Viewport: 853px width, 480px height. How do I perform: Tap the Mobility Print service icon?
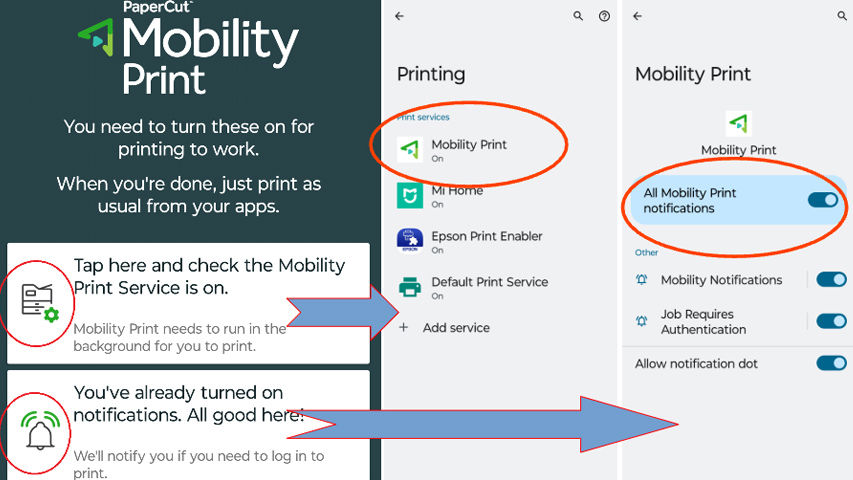(410, 150)
